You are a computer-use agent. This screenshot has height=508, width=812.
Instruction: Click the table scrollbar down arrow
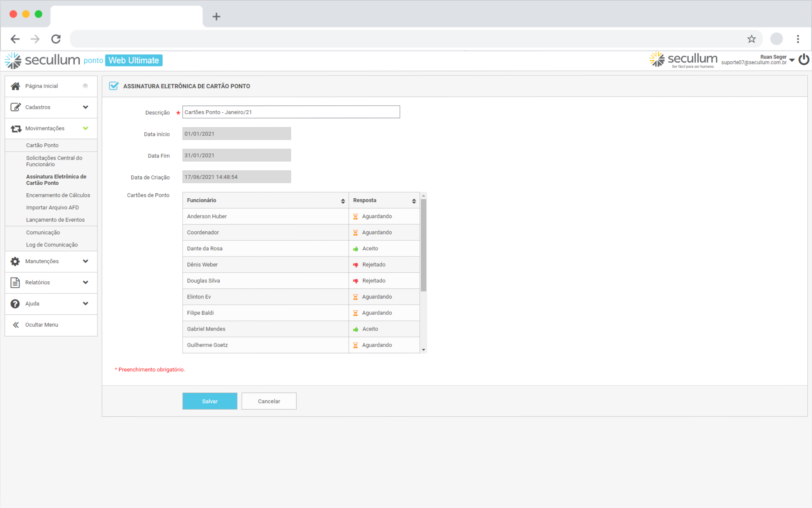(424, 350)
